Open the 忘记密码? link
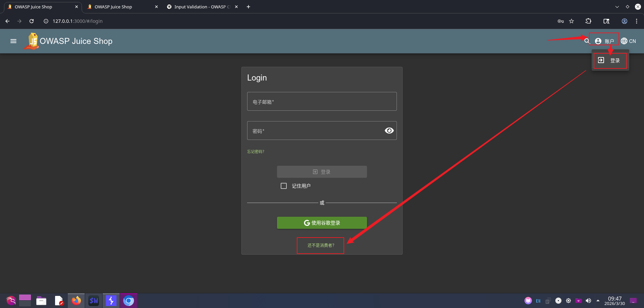The image size is (644, 308). pyautogui.click(x=256, y=152)
